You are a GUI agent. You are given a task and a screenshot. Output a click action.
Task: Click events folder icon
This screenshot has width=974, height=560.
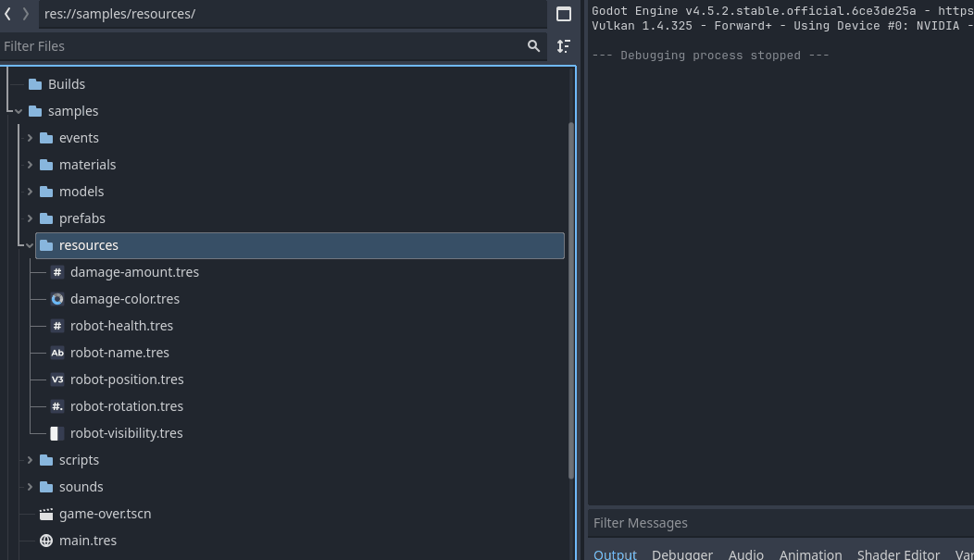[x=46, y=138]
